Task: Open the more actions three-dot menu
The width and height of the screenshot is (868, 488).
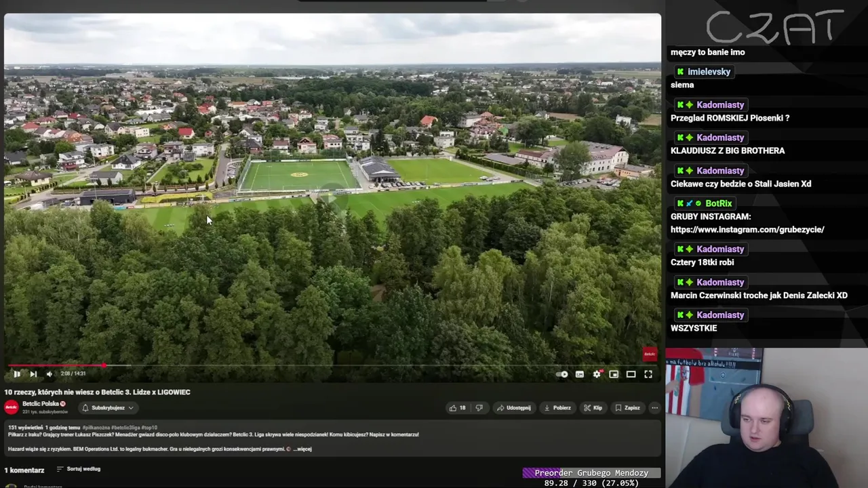Action: [x=654, y=408]
